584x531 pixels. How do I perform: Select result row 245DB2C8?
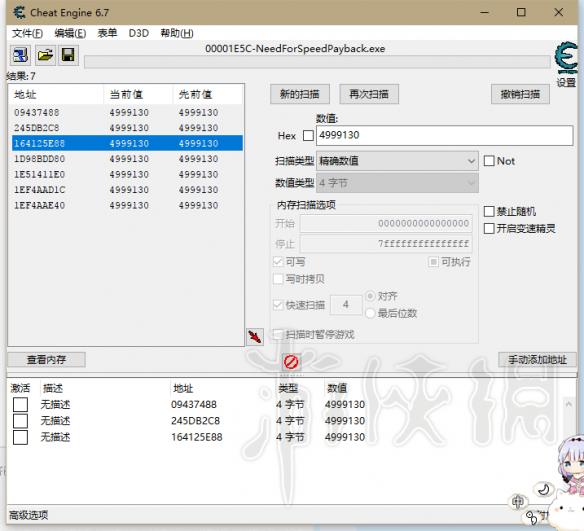tap(127, 128)
